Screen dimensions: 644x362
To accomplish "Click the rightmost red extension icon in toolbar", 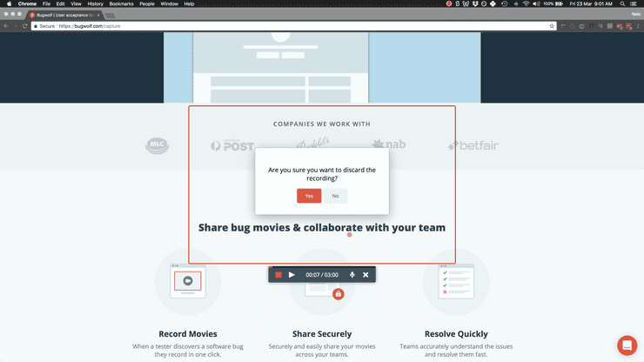I will click(x=628, y=26).
